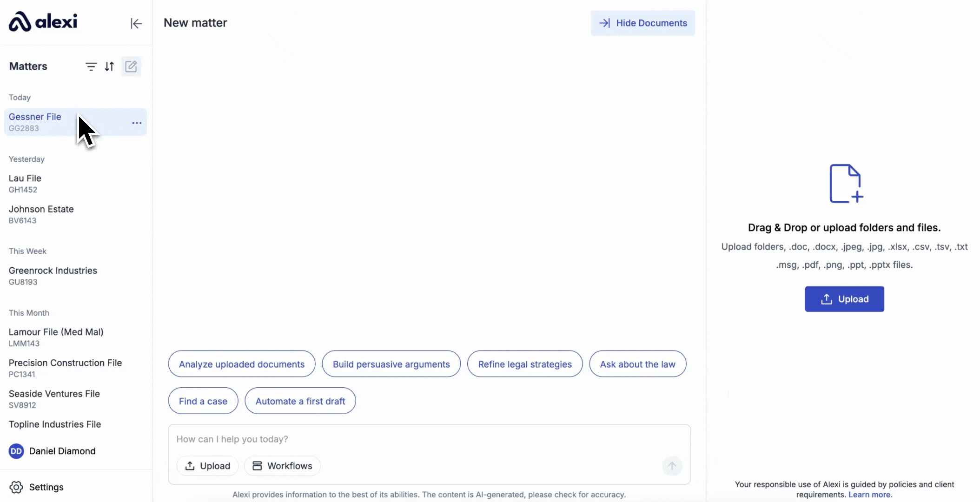Open the Learn more link
Viewport: 980px width, 502px height.
tap(870, 495)
